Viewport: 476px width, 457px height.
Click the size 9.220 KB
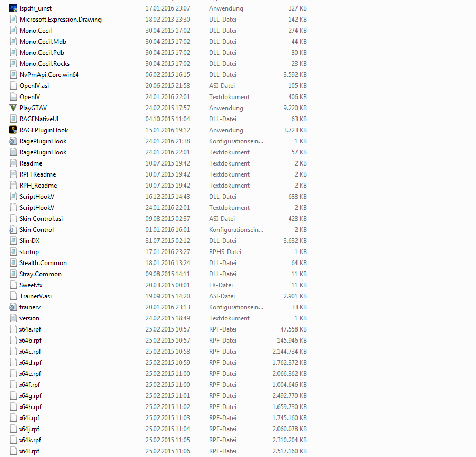point(295,108)
